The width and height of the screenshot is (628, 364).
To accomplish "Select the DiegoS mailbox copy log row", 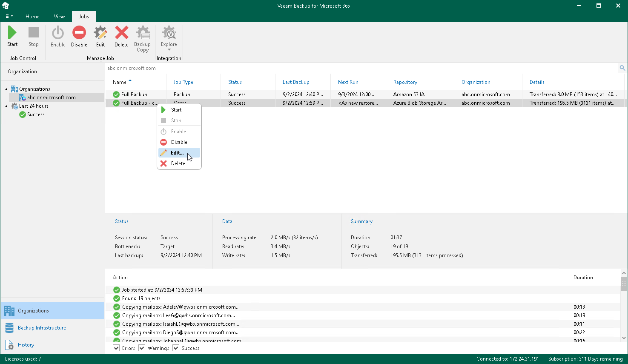I will point(363,332).
